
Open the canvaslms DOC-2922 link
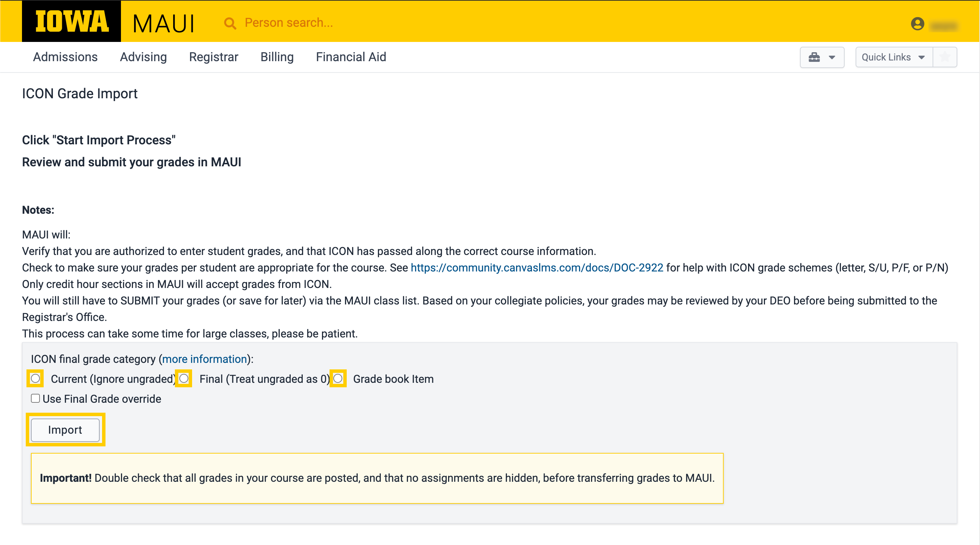[x=537, y=268]
